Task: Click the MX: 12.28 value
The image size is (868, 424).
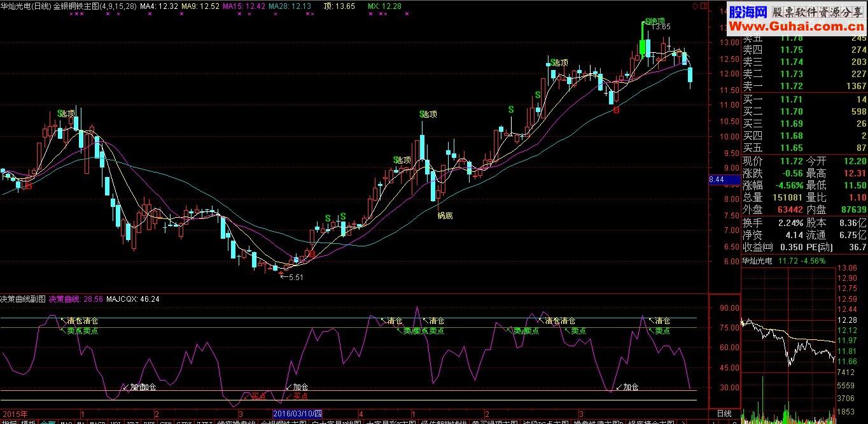Action: pyautogui.click(x=385, y=6)
